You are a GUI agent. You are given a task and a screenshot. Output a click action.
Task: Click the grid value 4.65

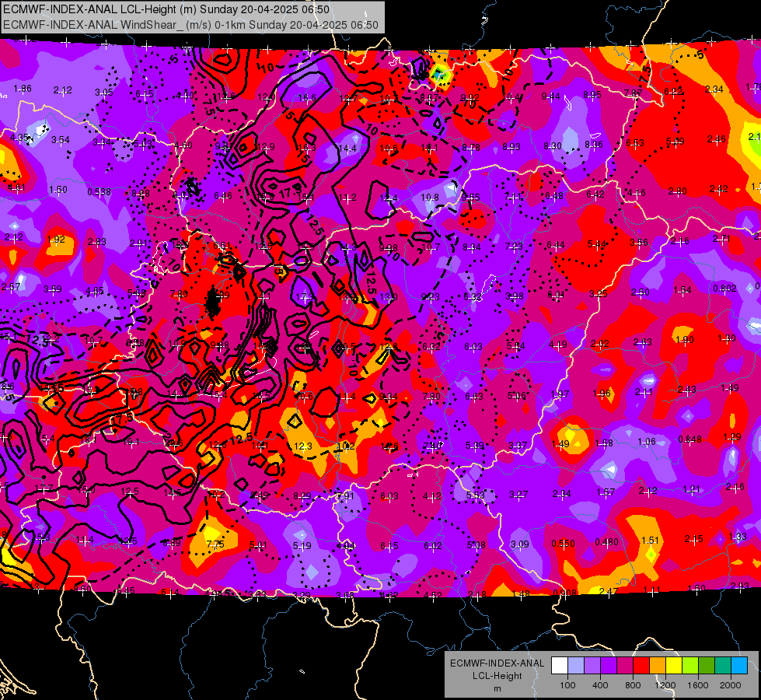(95, 291)
